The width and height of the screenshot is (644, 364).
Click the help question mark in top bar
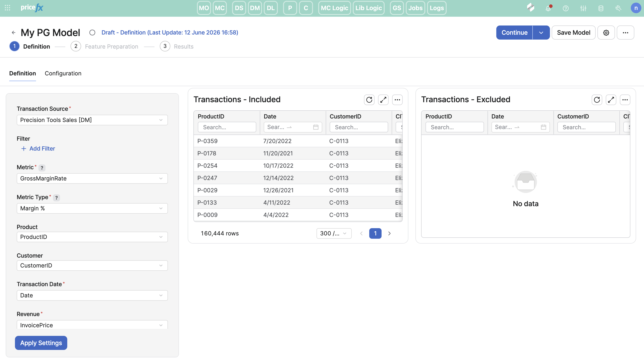point(566,8)
